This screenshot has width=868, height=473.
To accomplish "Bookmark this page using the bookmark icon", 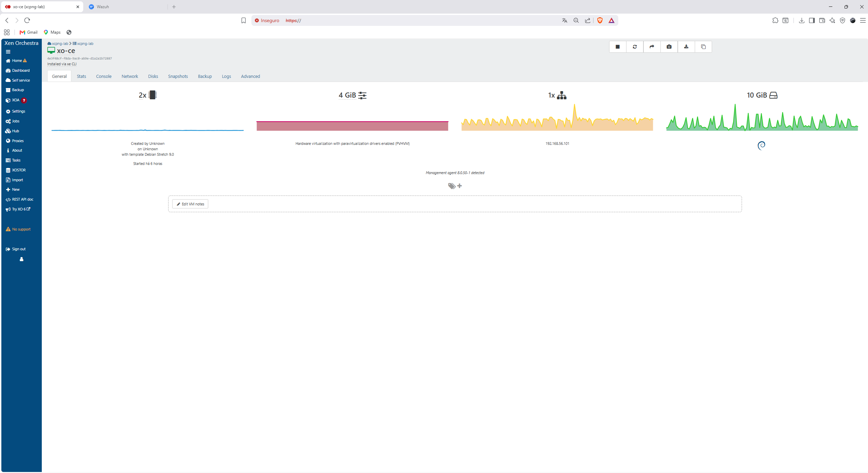I will 244,20.
